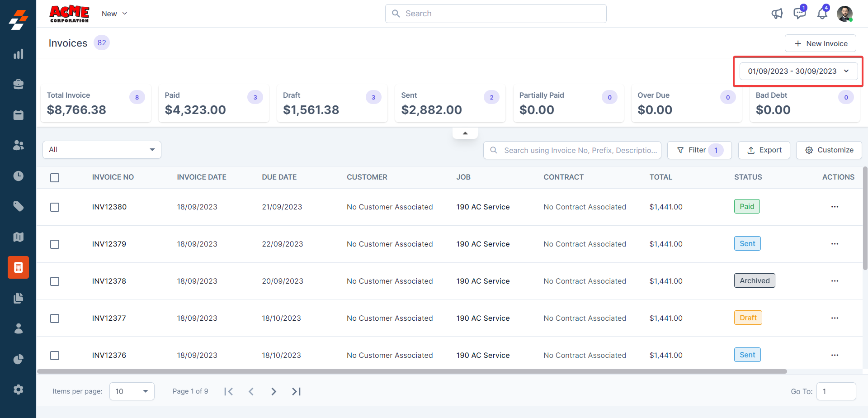Viewport: 868px width, 418px height.
Task: Open the New menu in top bar
Action: 114,14
